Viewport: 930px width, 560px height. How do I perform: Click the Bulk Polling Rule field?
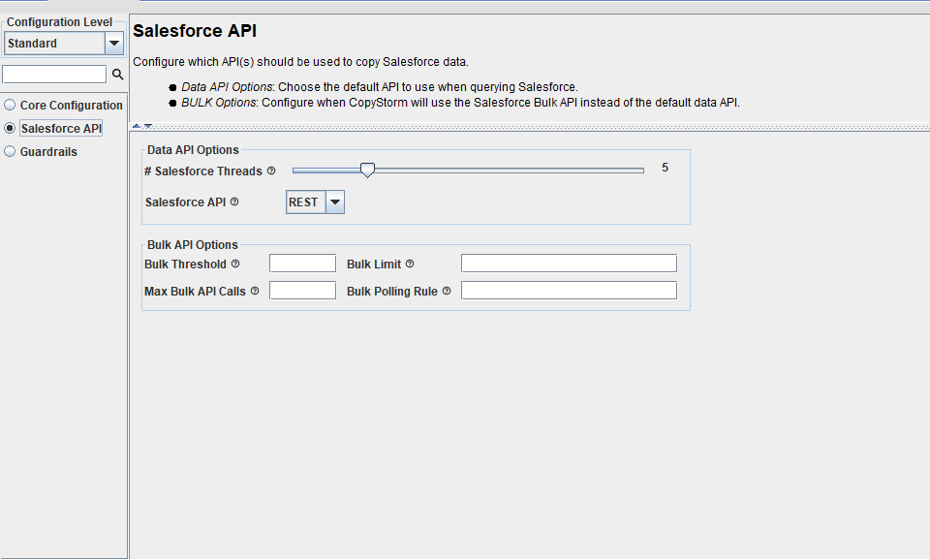click(x=569, y=291)
